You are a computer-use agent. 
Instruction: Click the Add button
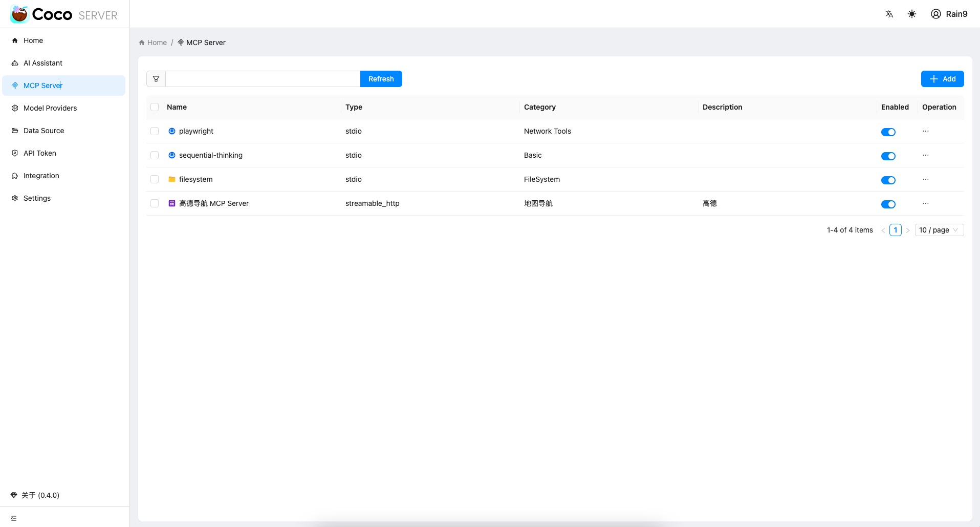click(x=943, y=79)
